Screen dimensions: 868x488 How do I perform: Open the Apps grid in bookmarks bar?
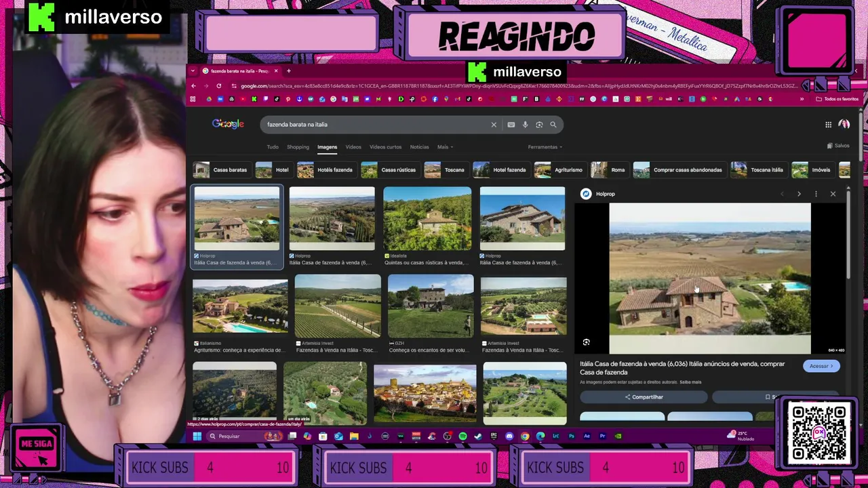tap(193, 99)
